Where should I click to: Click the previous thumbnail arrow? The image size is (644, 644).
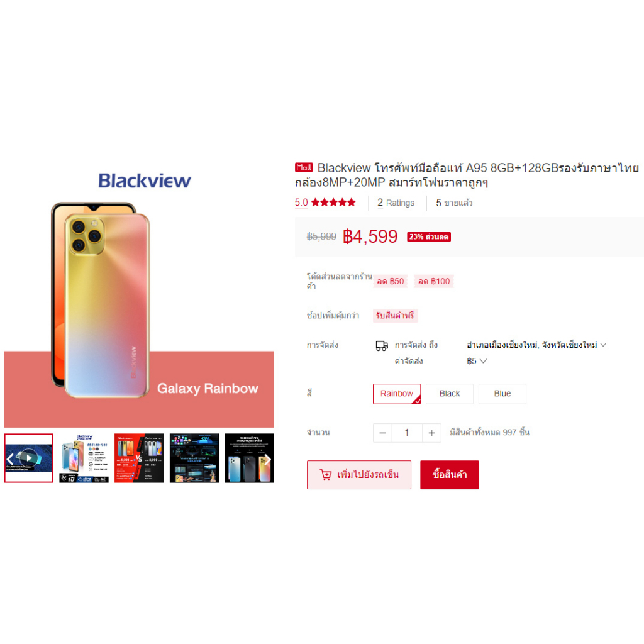pos(10,458)
